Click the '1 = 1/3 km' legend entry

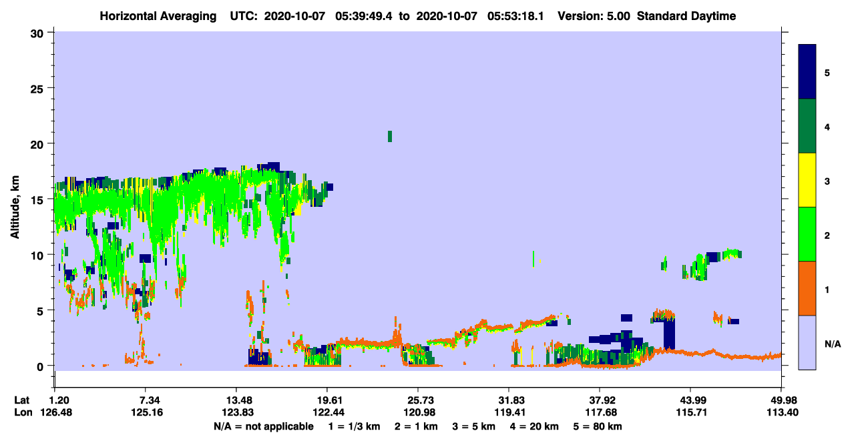355,426
